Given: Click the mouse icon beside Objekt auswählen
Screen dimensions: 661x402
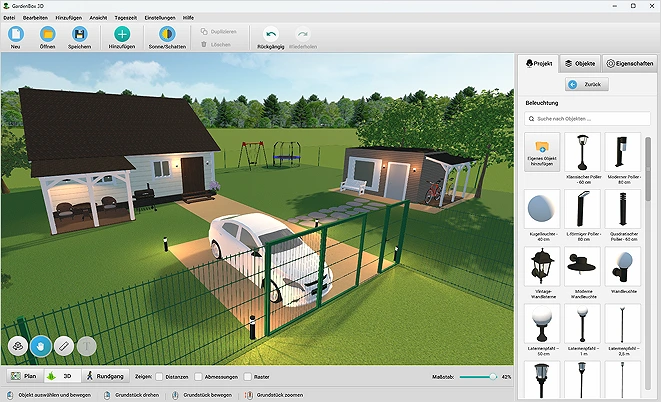Looking at the screenshot, I should pyautogui.click(x=10, y=395).
